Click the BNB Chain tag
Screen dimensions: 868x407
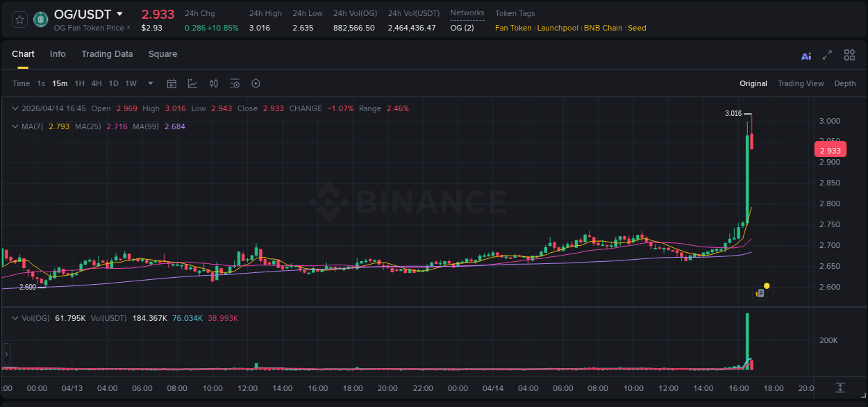[x=601, y=28]
